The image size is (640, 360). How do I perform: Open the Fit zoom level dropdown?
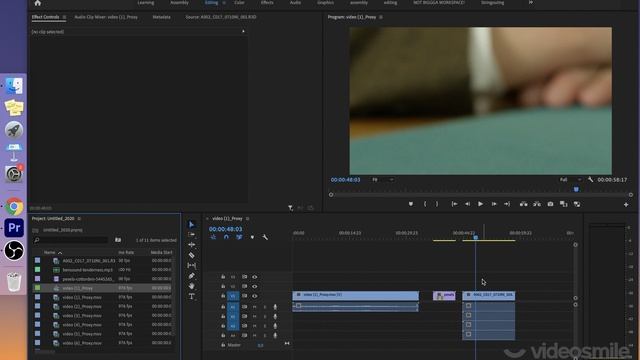[383, 180]
